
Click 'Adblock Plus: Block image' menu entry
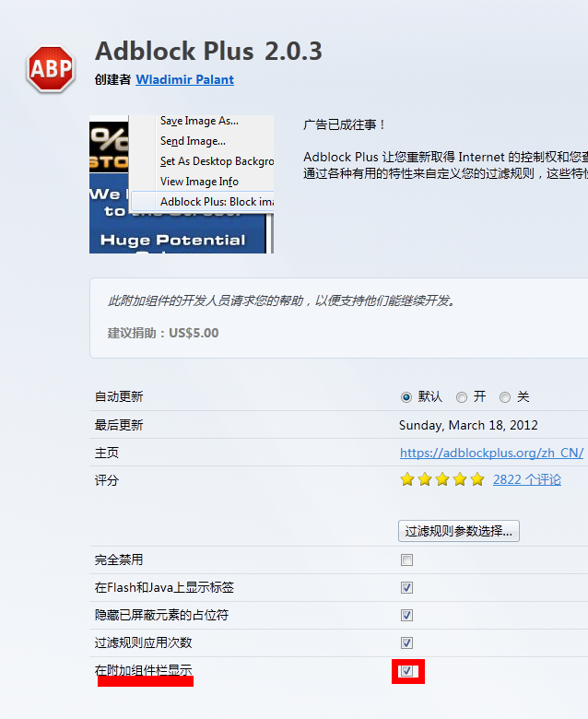pyautogui.click(x=216, y=201)
